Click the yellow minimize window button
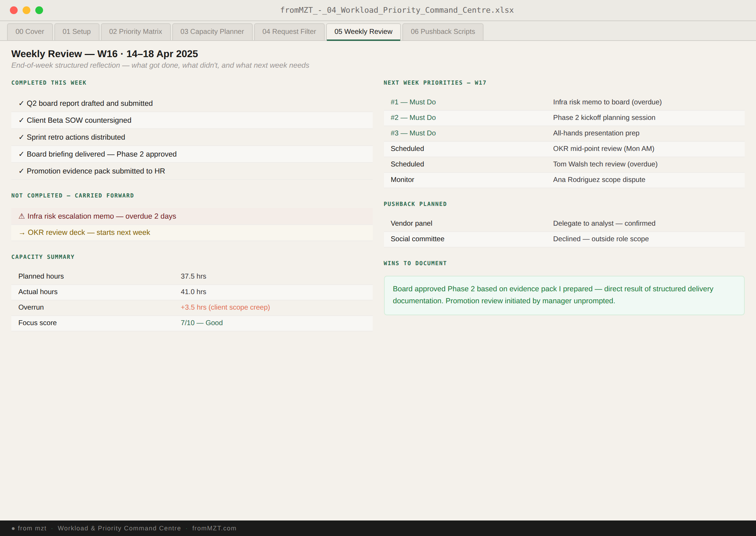 pyautogui.click(x=26, y=10)
